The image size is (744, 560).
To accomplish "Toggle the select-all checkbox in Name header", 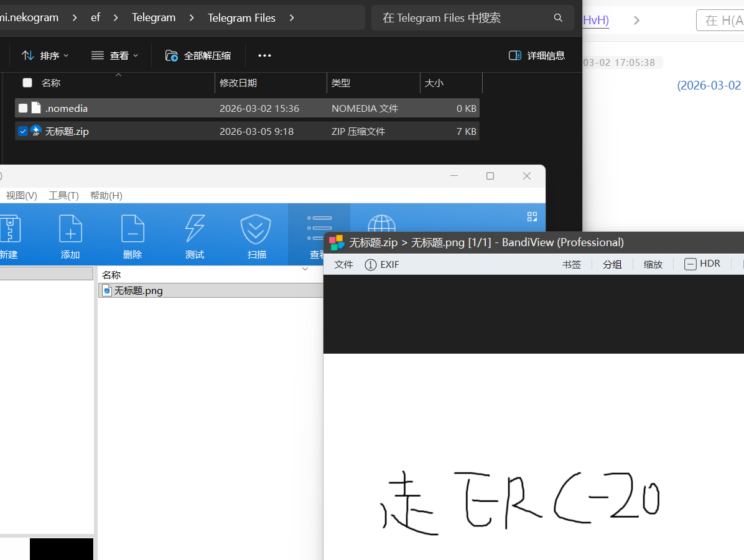I will tap(27, 83).
